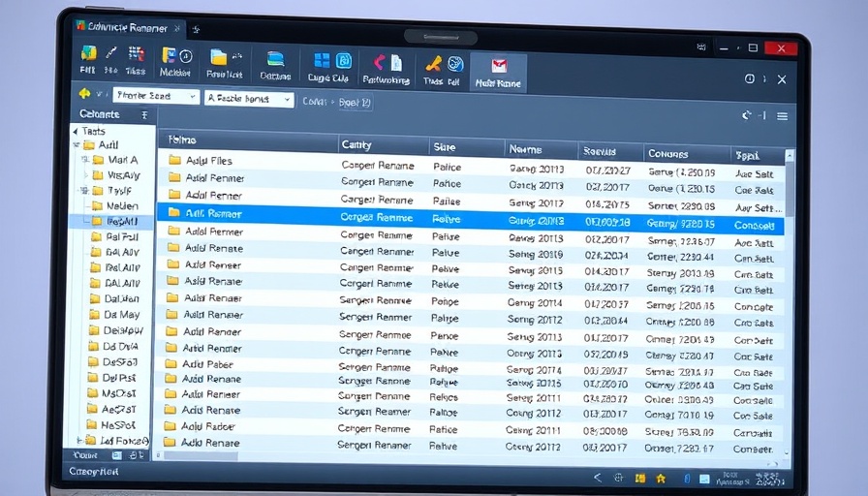This screenshot has width=868, height=496.
Task: Collapse the Tasts tree root node
Action: (x=76, y=132)
